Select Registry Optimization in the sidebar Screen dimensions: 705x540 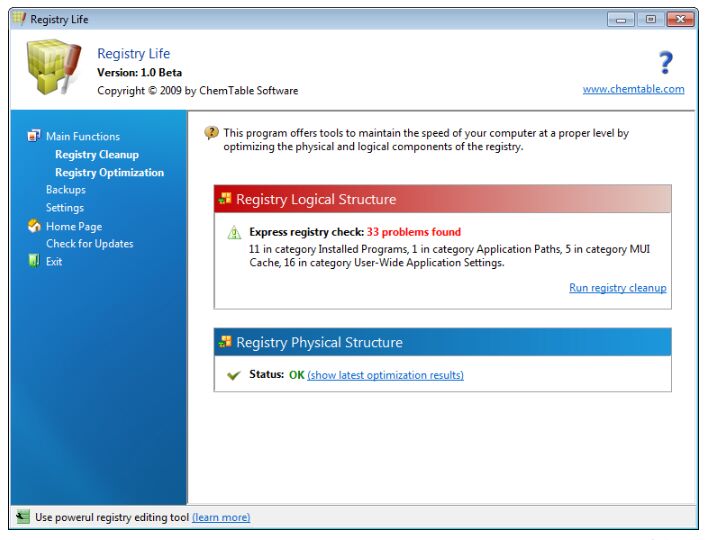tap(109, 172)
